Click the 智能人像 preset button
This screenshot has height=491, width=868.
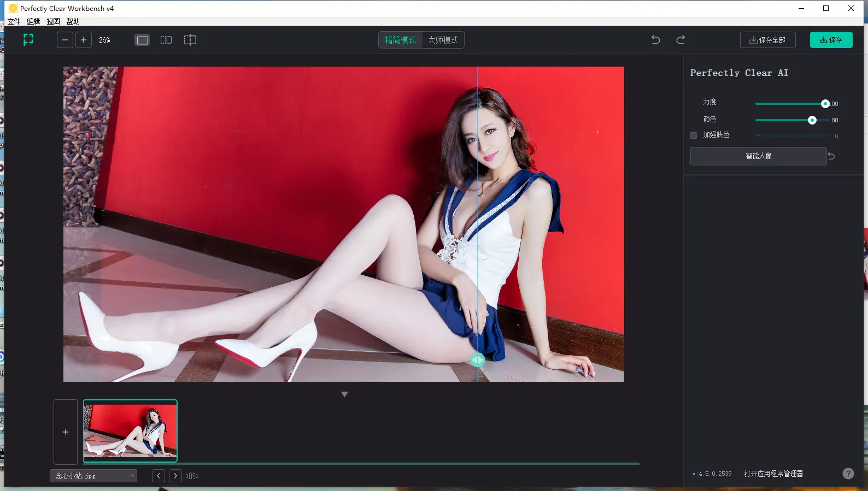point(759,156)
